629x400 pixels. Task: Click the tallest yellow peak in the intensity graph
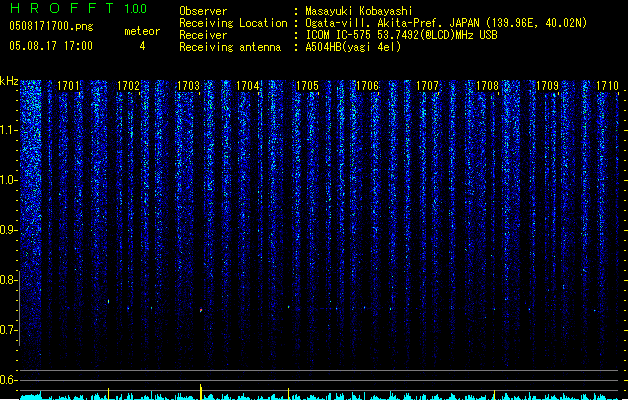201,392
